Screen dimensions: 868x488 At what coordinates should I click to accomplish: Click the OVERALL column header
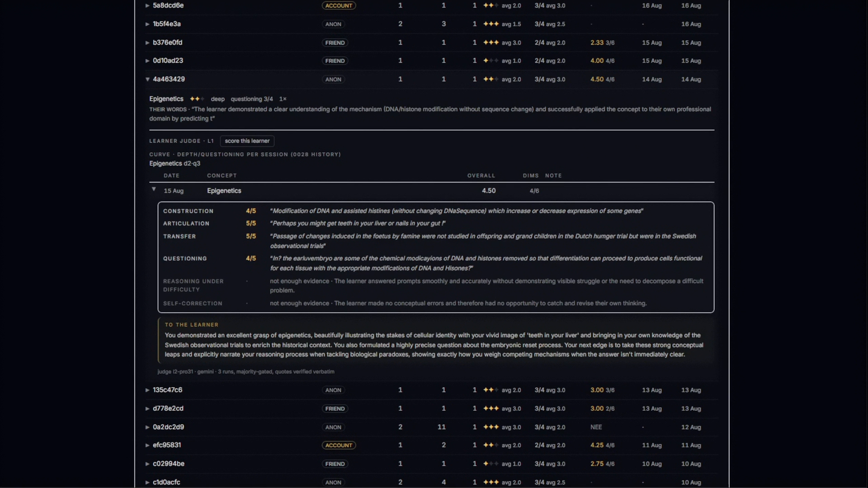click(481, 176)
